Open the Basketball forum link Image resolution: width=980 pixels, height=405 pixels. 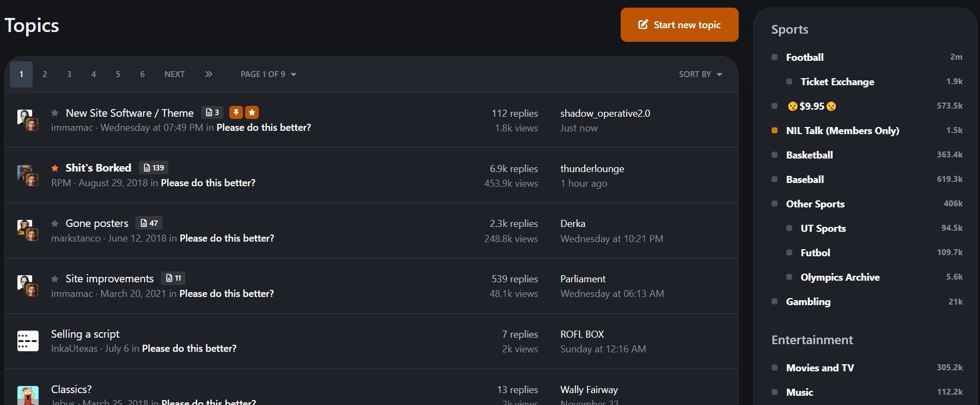point(809,155)
